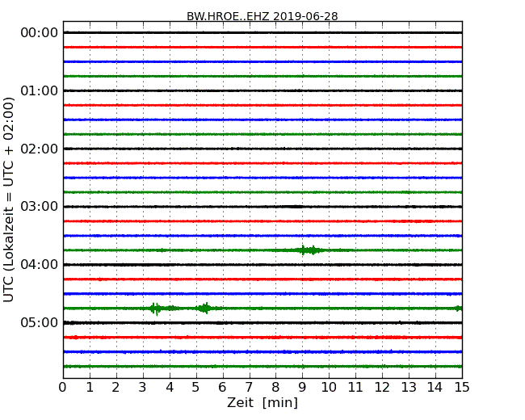Click the black trace at 02:00
525x420 pixels.
click(262, 149)
